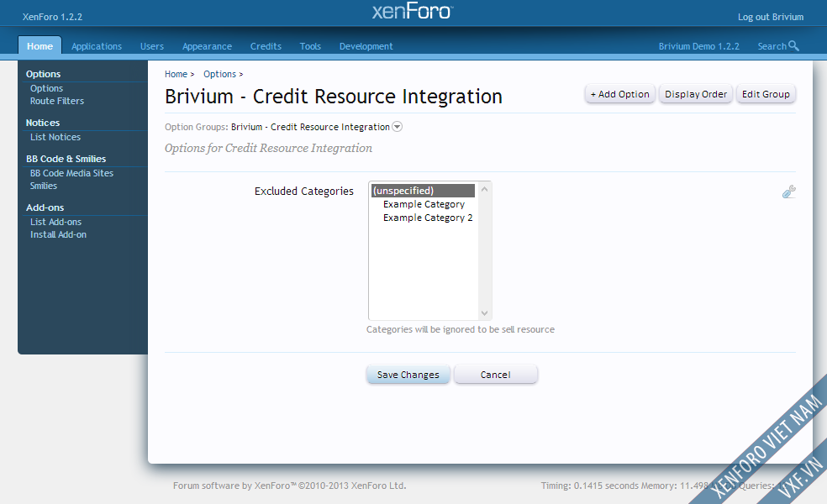Click scroll down arrow of categories list
Image resolution: width=827 pixels, height=504 pixels.
tap(485, 313)
